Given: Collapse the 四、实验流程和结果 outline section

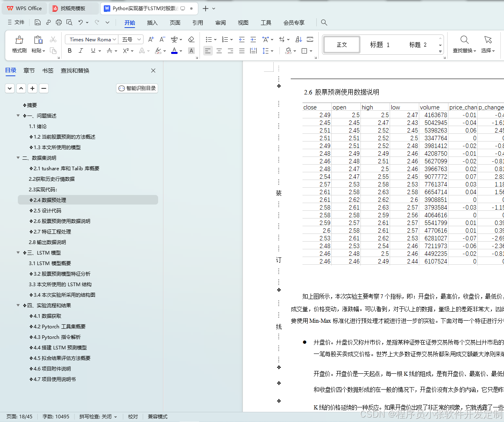Looking at the screenshot, I should [18, 305].
